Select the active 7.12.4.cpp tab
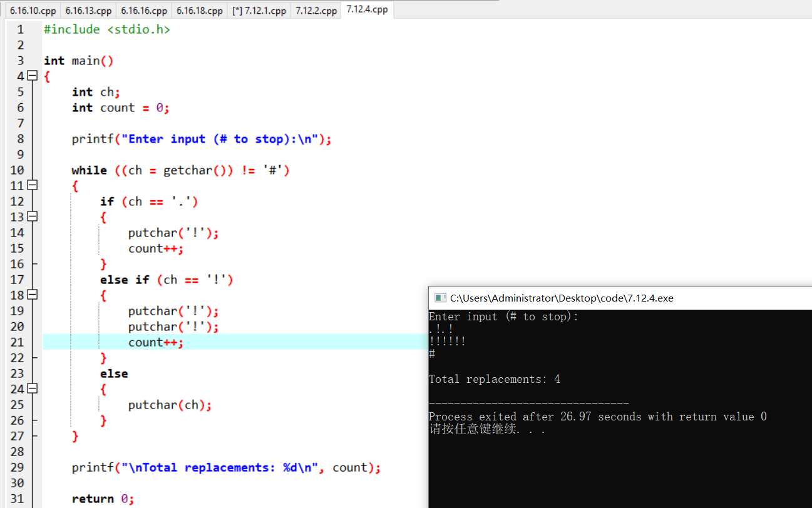Image resolution: width=812 pixels, height=508 pixels. [x=367, y=9]
